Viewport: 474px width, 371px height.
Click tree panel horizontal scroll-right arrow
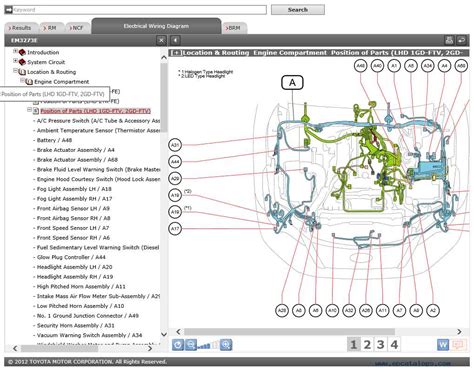pyautogui.click(x=150, y=348)
